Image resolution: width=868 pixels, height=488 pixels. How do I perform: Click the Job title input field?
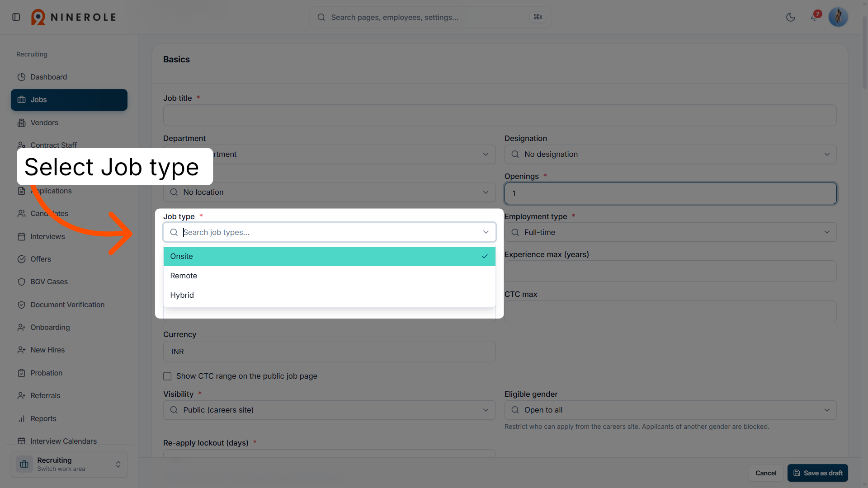(500, 115)
